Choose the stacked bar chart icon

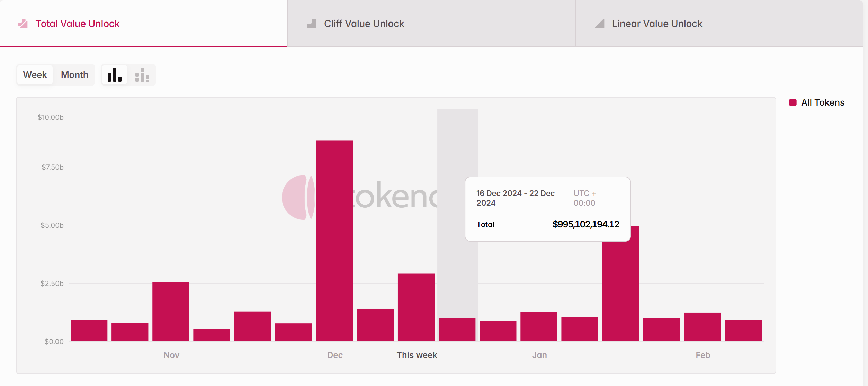coord(142,75)
